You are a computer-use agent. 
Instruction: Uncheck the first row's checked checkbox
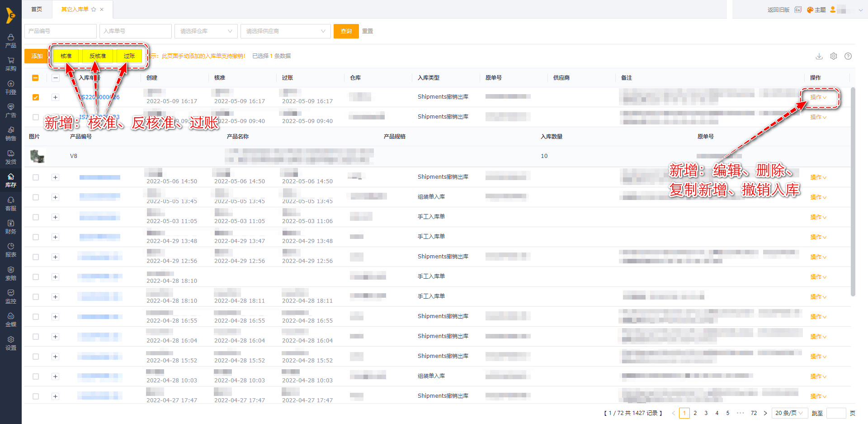coord(36,97)
